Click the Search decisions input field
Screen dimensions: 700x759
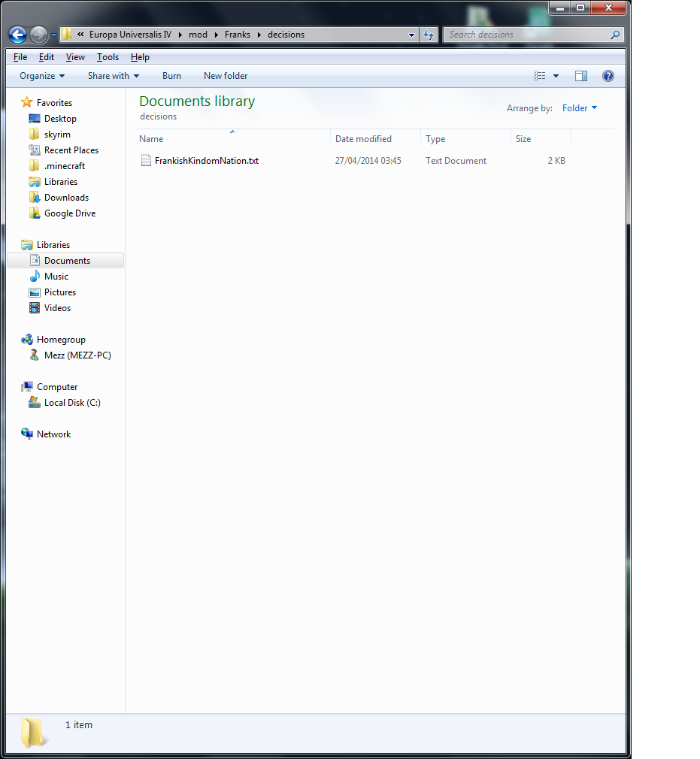coord(526,35)
